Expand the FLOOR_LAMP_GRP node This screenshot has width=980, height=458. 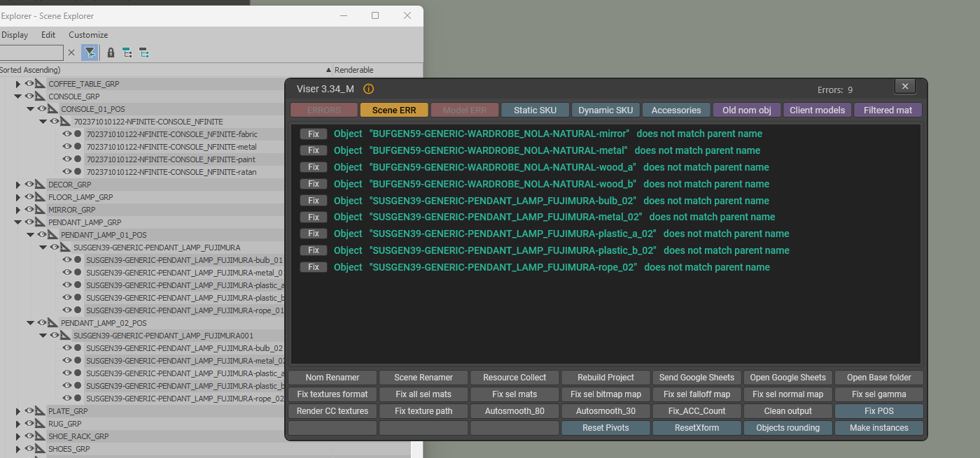[x=18, y=197]
